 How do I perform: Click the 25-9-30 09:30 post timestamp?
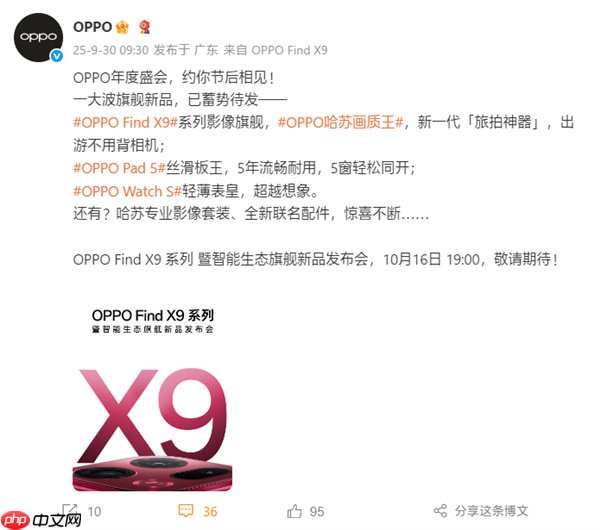[111, 50]
